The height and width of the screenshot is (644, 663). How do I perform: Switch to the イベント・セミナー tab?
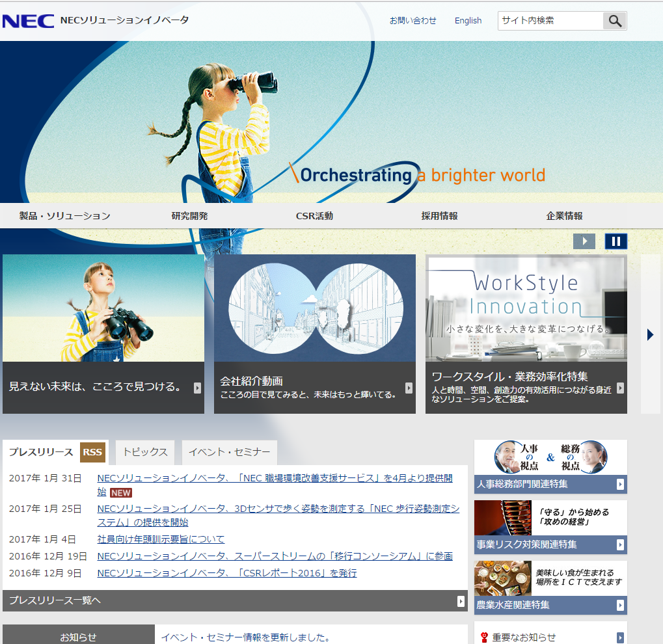229,452
